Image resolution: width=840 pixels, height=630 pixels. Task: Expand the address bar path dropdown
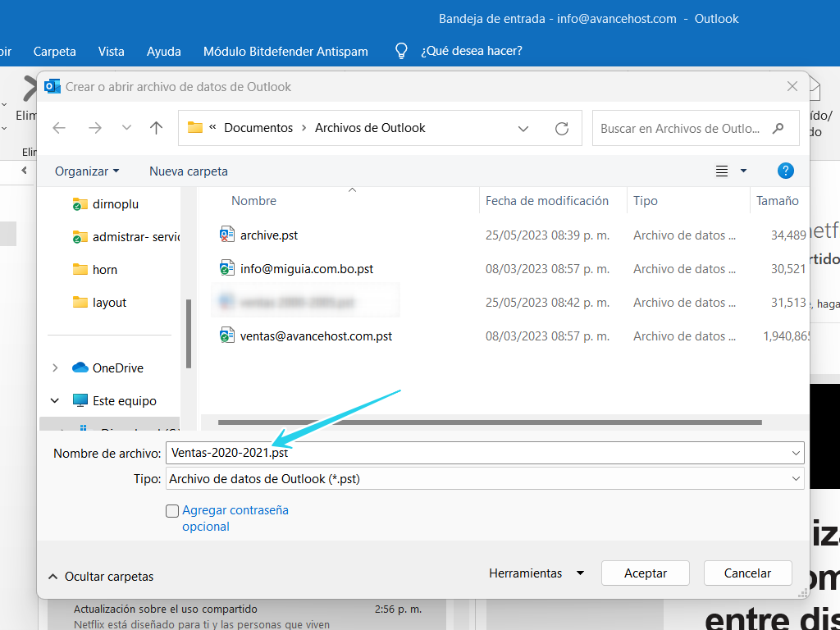[x=523, y=129]
